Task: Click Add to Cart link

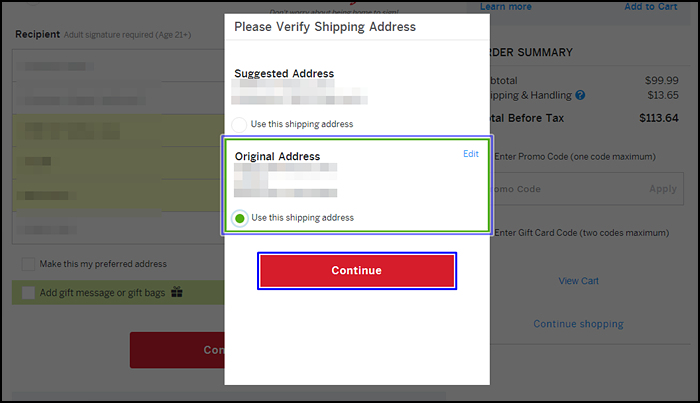Action: point(650,6)
